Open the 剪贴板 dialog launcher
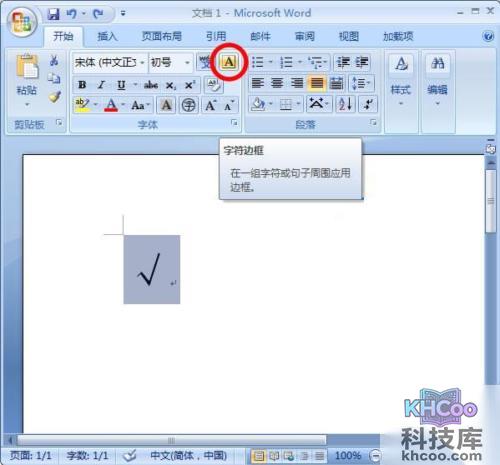Image resolution: width=500 pixels, height=465 pixels. [59, 123]
